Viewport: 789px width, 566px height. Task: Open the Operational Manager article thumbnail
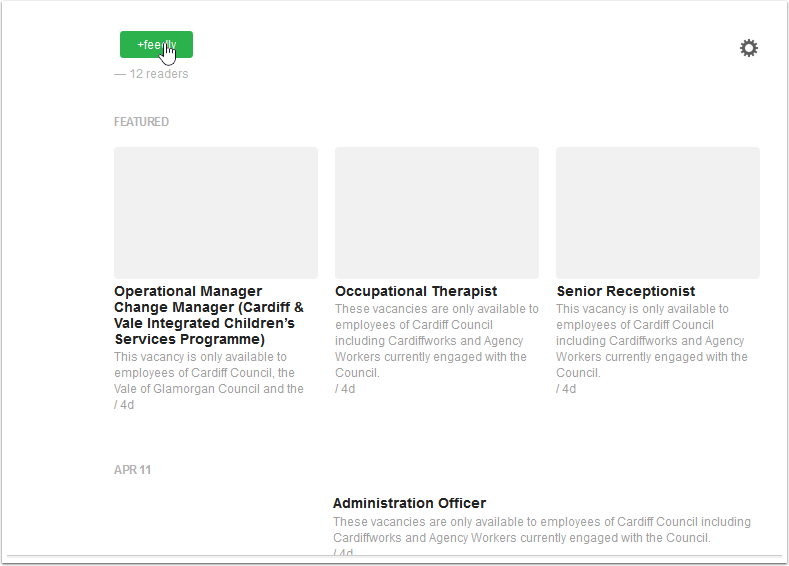(x=216, y=213)
